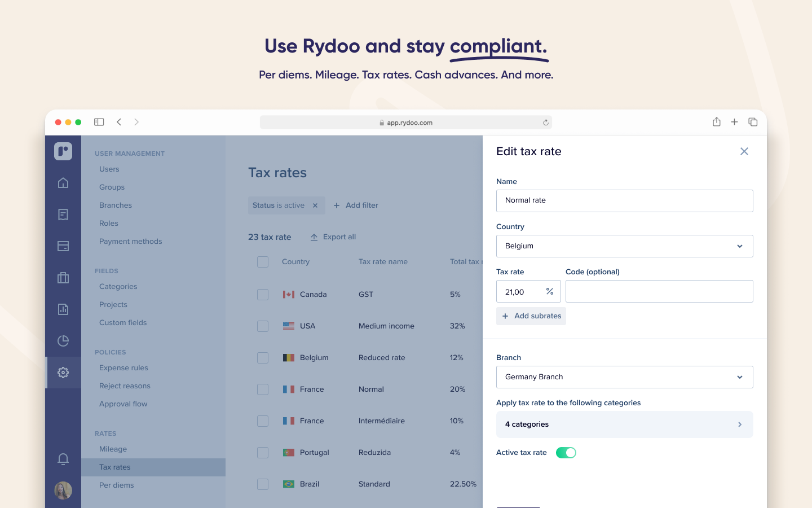The height and width of the screenshot is (508, 812).
Task: Click the Rydoo logo at the top left
Action: pyautogui.click(x=63, y=151)
